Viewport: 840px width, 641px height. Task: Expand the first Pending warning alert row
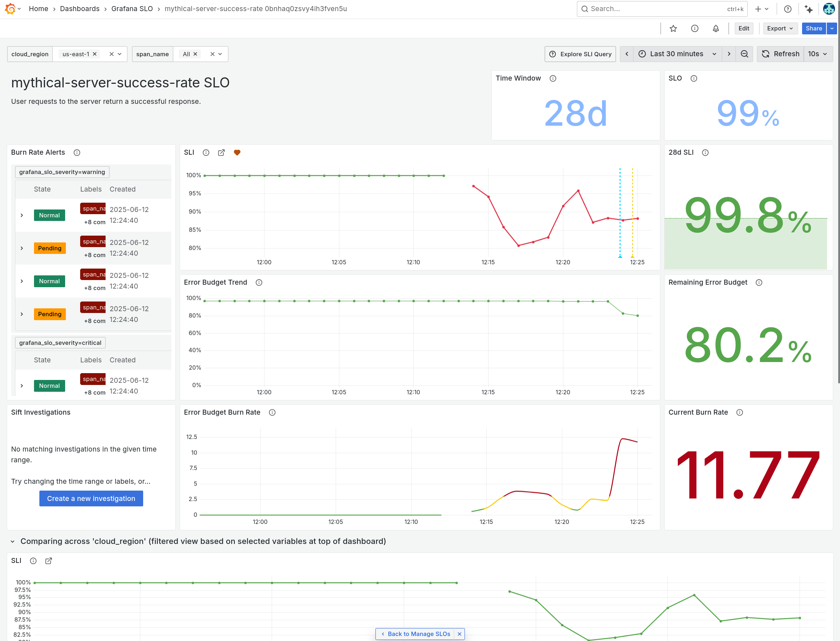coord(22,249)
